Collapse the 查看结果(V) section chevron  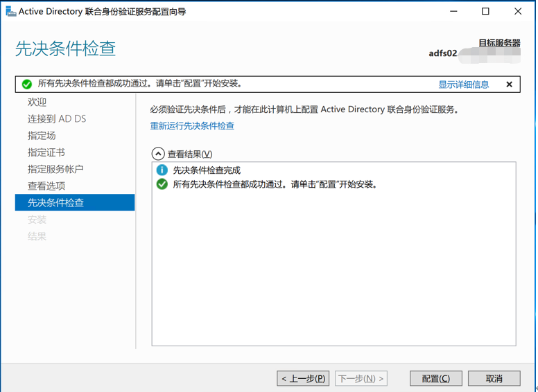coord(158,154)
